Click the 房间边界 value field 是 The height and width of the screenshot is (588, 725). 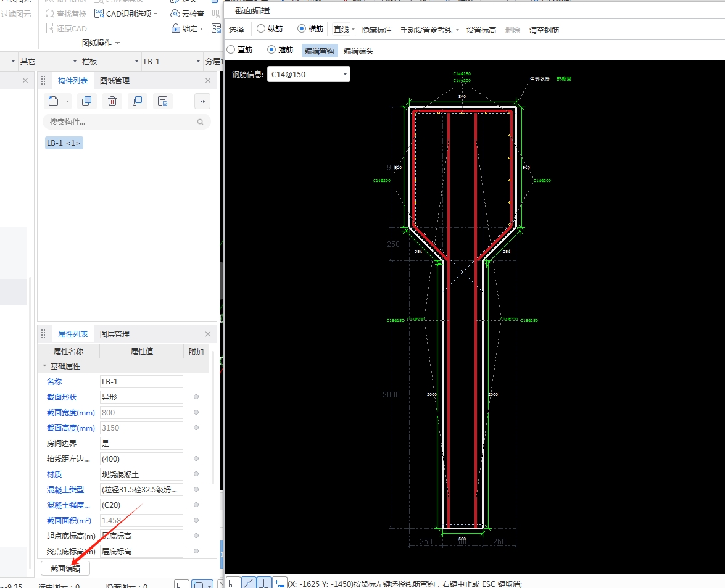click(x=141, y=443)
